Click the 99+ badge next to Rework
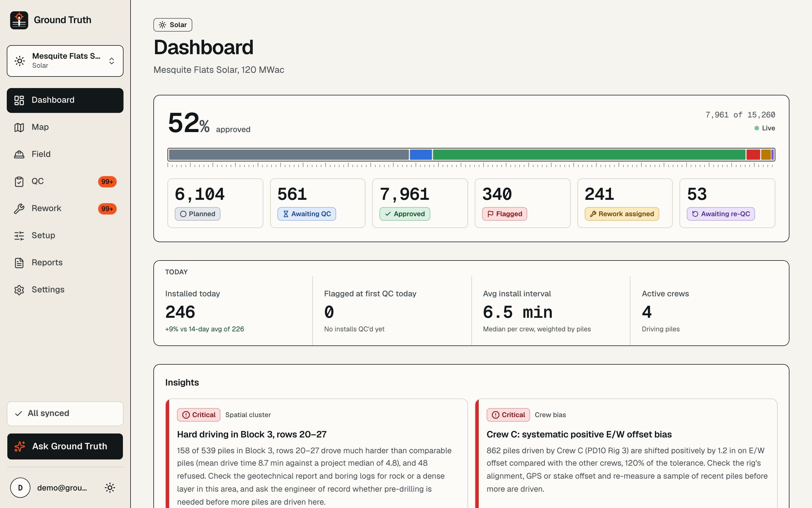 click(107, 209)
